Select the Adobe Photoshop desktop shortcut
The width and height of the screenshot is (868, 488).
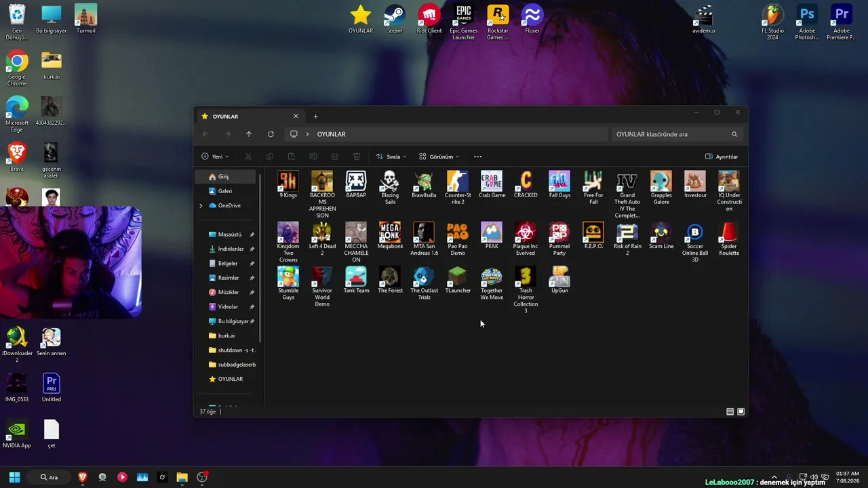coord(807,22)
